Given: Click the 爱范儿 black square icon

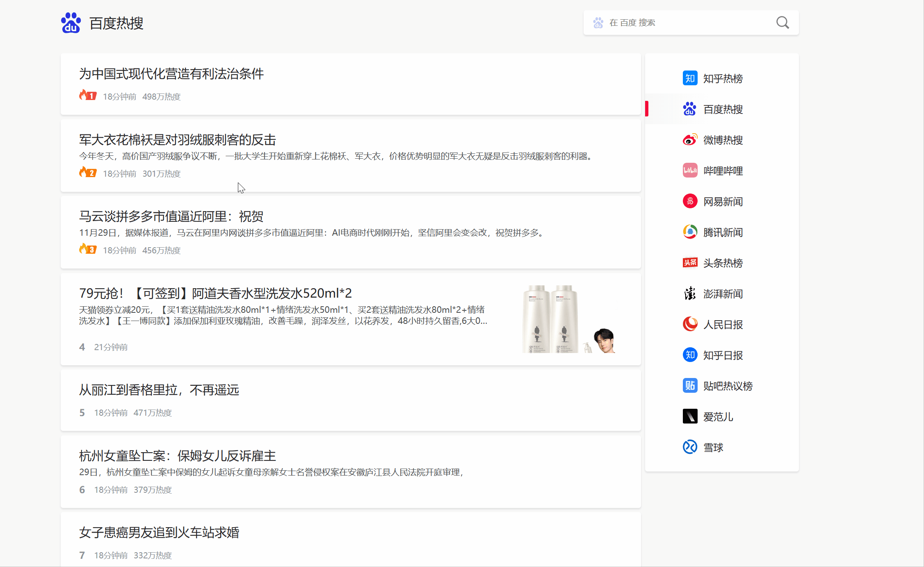Looking at the screenshot, I should click(690, 416).
